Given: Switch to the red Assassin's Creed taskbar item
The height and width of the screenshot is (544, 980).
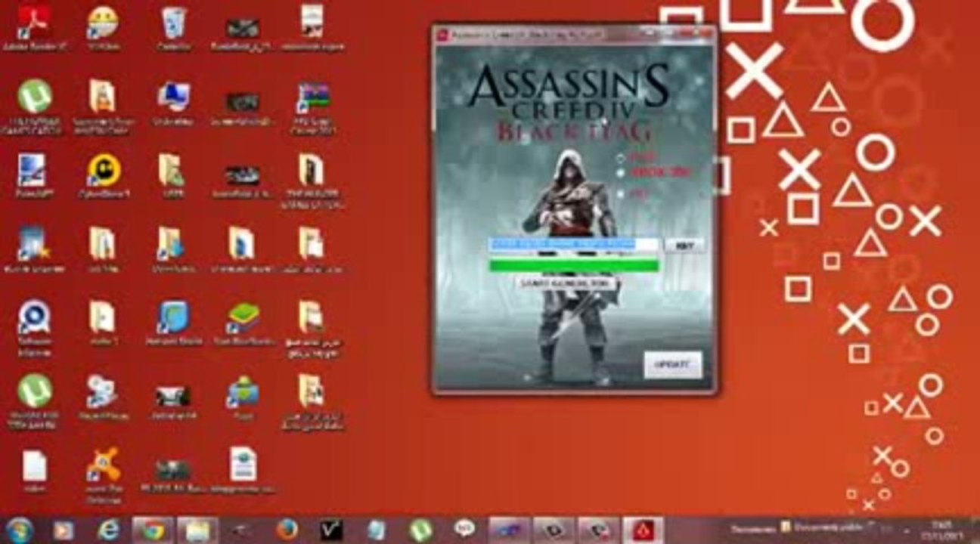Looking at the screenshot, I should point(644,530).
